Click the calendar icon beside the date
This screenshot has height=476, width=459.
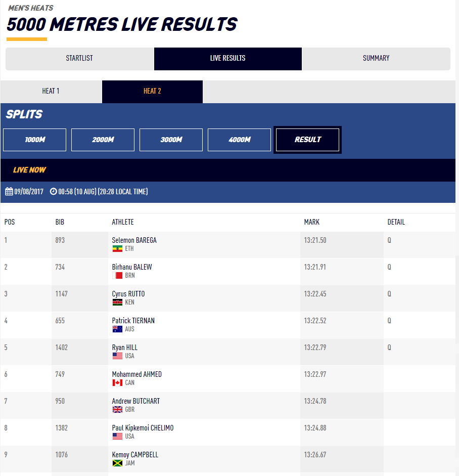point(9,192)
